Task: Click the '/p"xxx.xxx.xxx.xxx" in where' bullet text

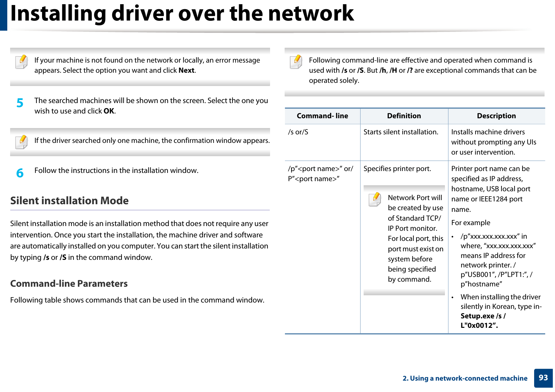Action: click(x=498, y=260)
